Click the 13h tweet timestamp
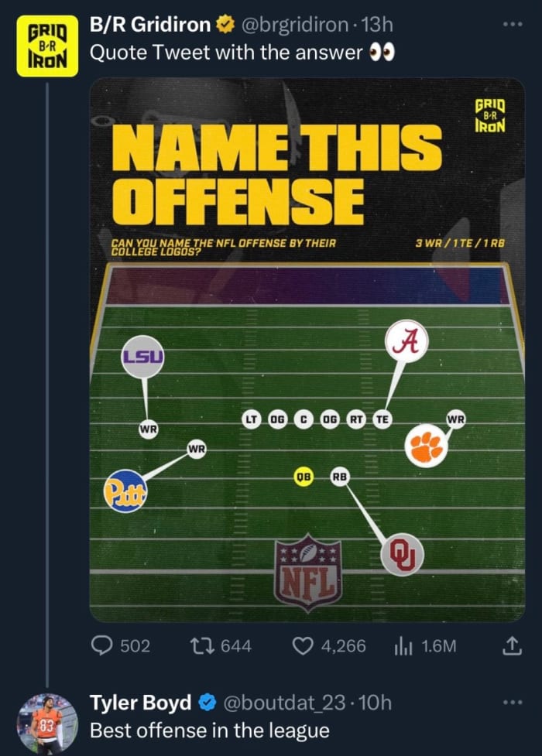542x756 pixels. click(x=379, y=26)
